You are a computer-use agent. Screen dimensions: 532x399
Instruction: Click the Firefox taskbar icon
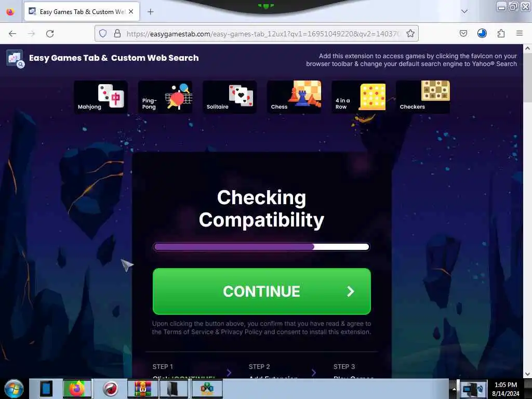pyautogui.click(x=77, y=389)
